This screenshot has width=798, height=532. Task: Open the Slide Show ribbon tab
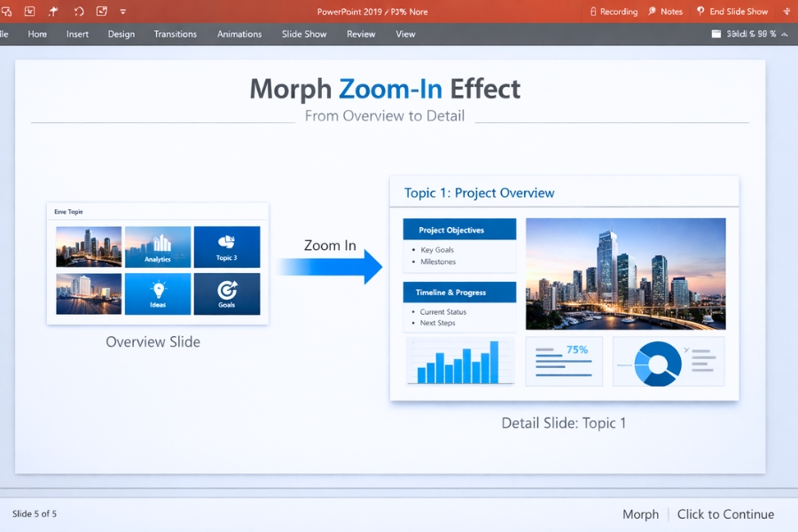(x=304, y=34)
